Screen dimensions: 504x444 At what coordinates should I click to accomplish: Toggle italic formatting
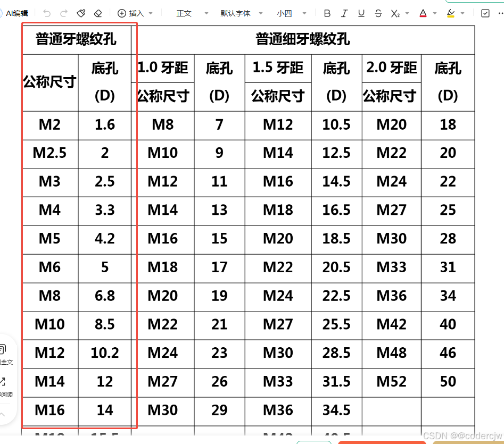344,13
